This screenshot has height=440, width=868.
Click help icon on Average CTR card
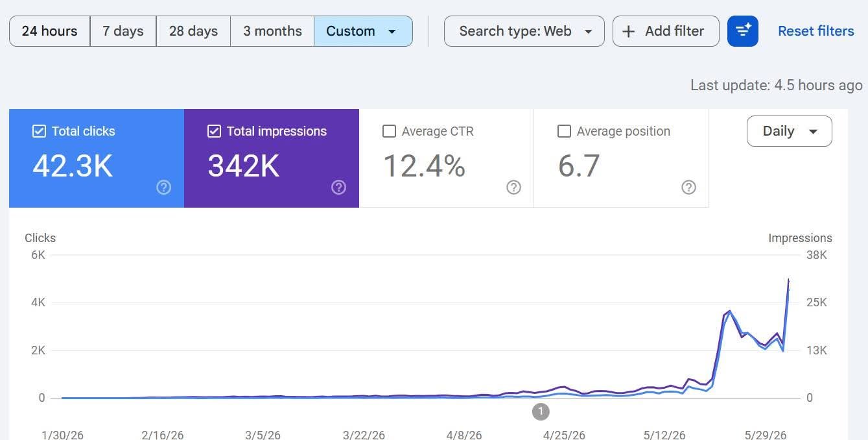514,188
